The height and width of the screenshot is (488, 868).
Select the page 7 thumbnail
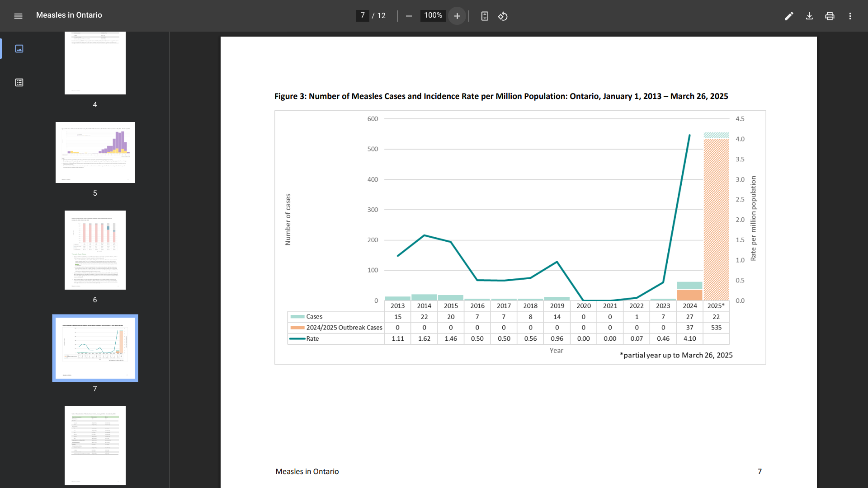coord(95,348)
